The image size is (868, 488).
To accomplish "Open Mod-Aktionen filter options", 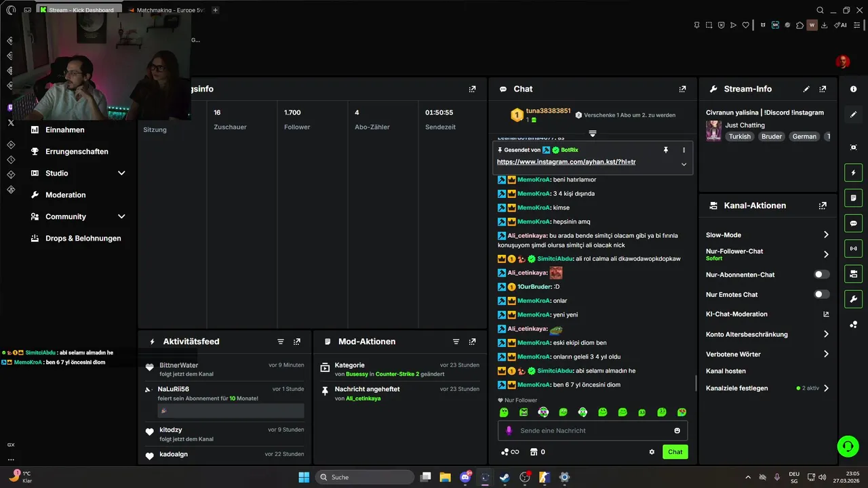I will pos(456,342).
